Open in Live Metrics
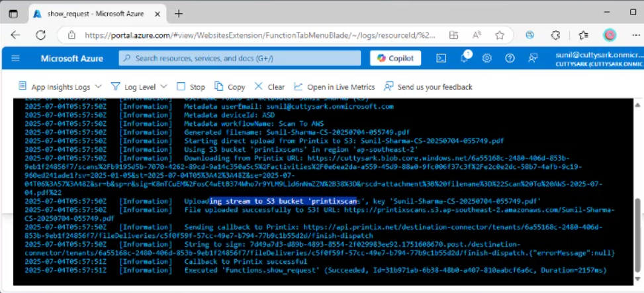The width and height of the screenshot is (644, 293). point(334,87)
